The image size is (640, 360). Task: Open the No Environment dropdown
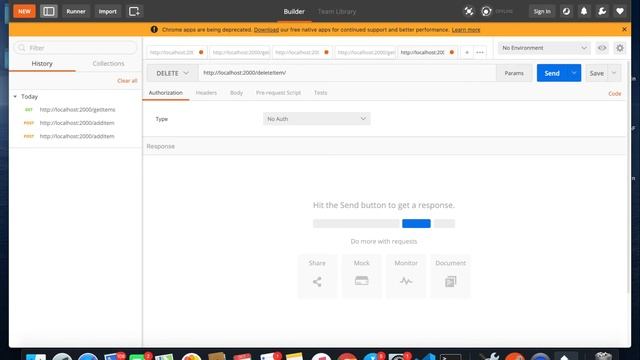tap(544, 48)
